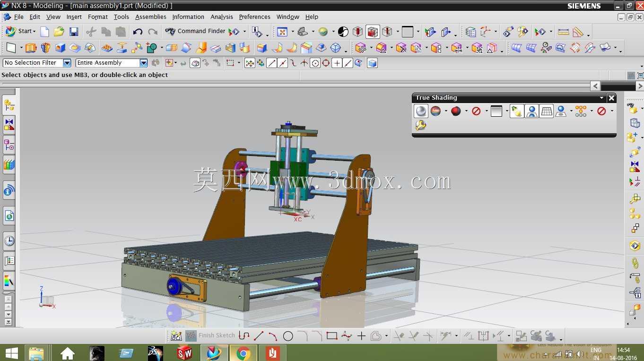Open the History clock side tab
Viewport: 644px width, 361px height.
pyautogui.click(x=9, y=241)
